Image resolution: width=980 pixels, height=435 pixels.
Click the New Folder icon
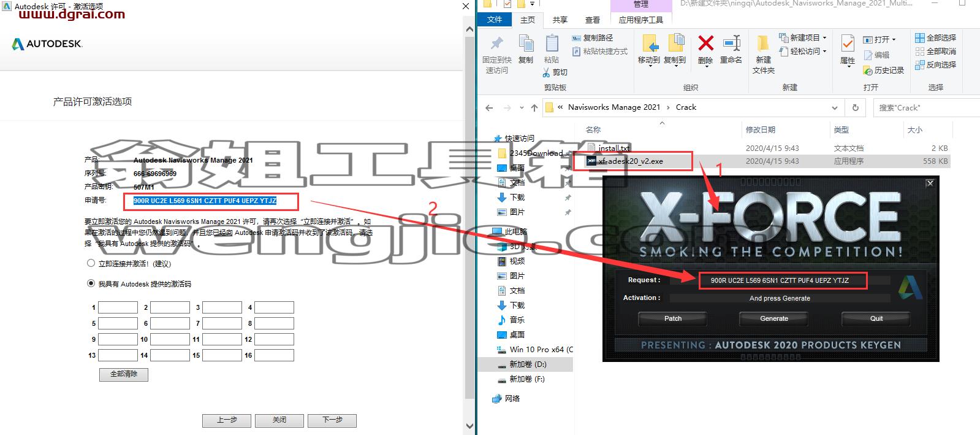[763, 44]
